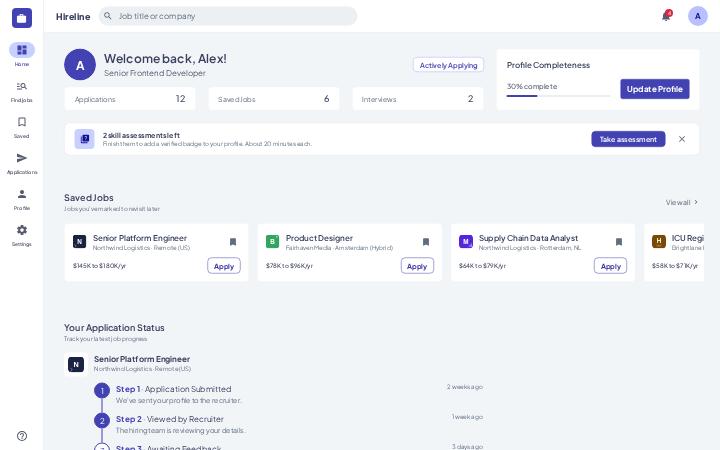The image size is (720, 450).
Task: Open notifications bell
Action: point(666,16)
